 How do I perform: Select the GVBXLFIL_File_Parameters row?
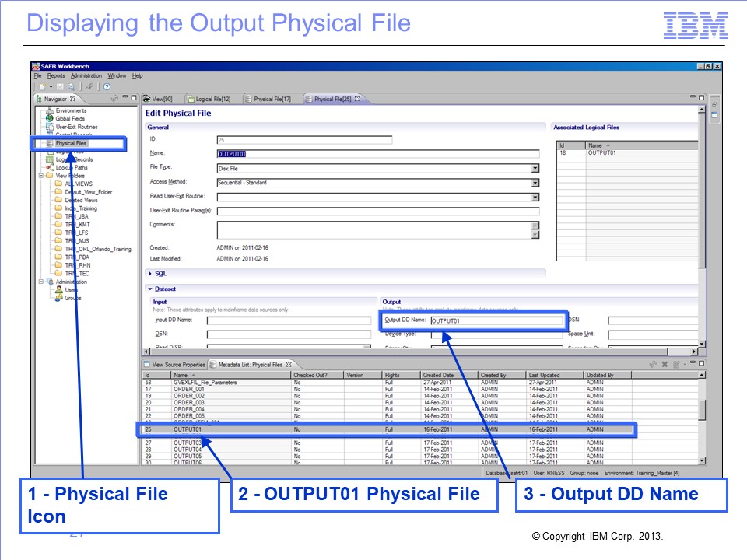click(x=421, y=383)
